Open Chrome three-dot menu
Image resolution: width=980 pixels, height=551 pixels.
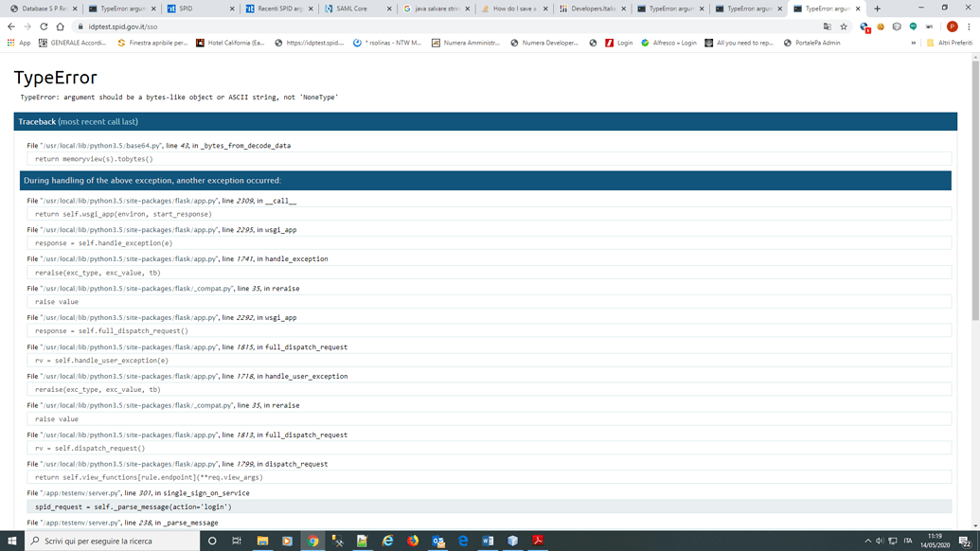point(970,27)
